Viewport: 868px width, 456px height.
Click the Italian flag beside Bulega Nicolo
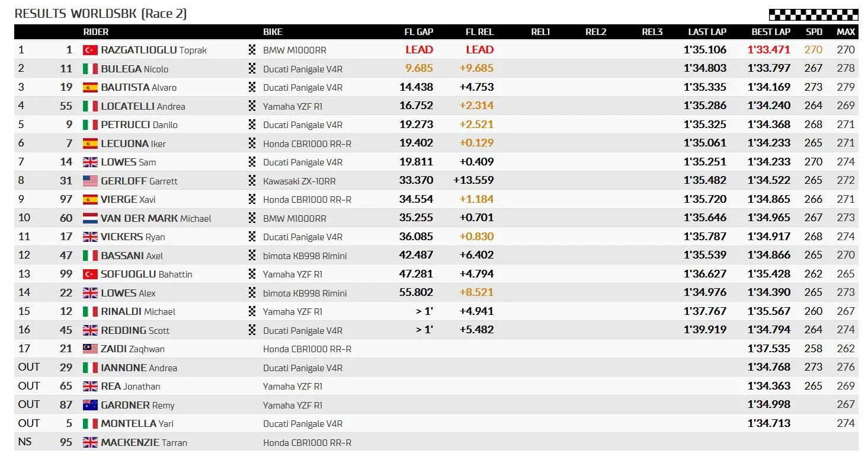tap(90, 69)
